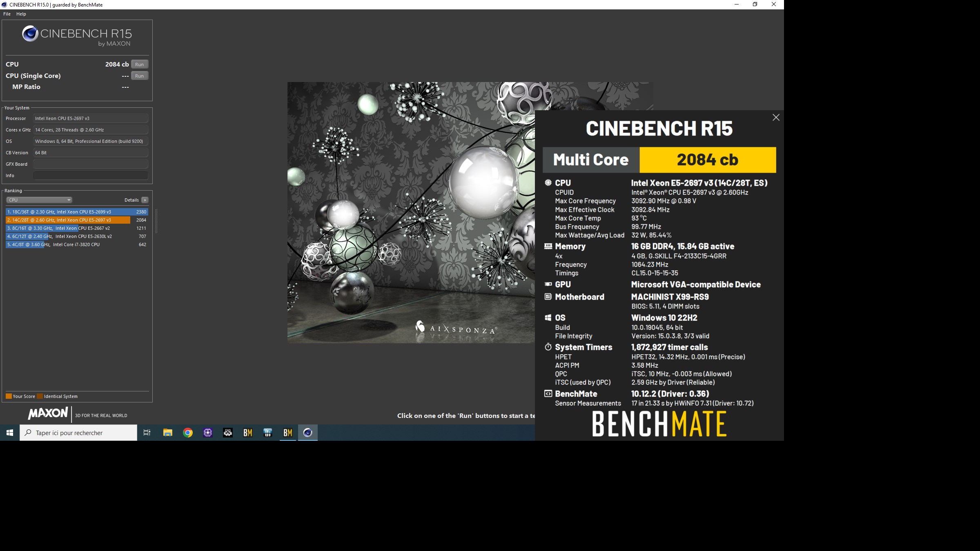Image resolution: width=980 pixels, height=551 pixels.
Task: Click the empty Info field
Action: pyautogui.click(x=91, y=176)
